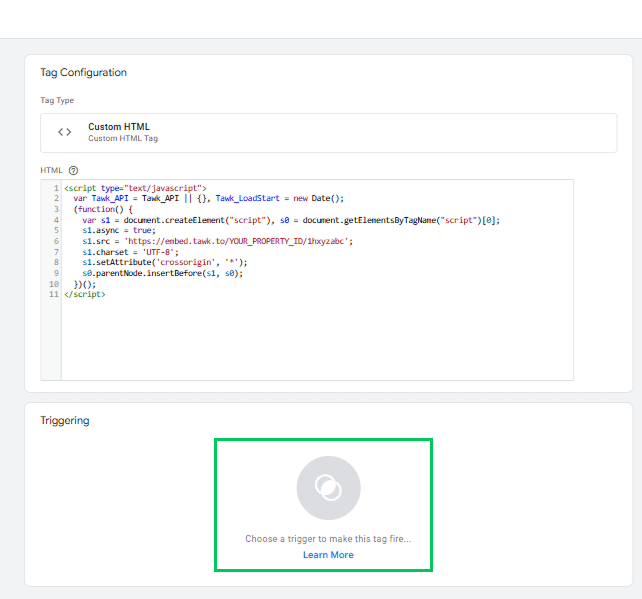Click the Tawk_LoadStart variable in code
The width and height of the screenshot is (642, 599).
tap(247, 198)
